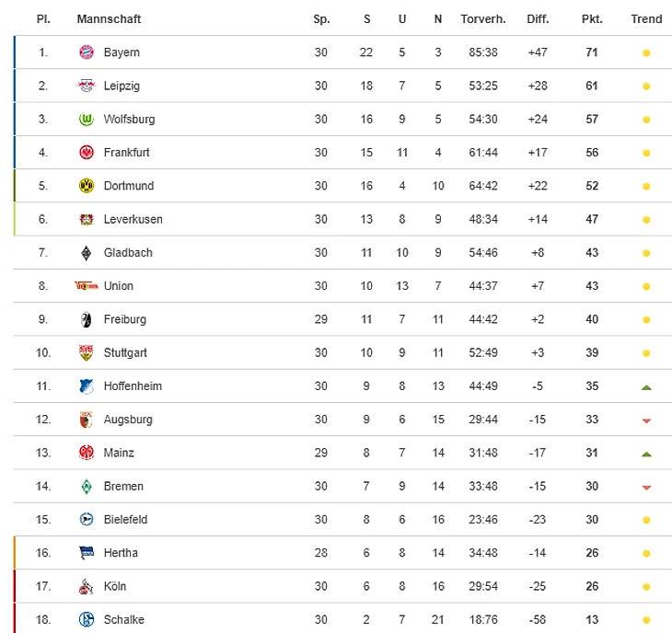Select the Köln team name
Screen dimensions: 672x633
(x=115, y=586)
